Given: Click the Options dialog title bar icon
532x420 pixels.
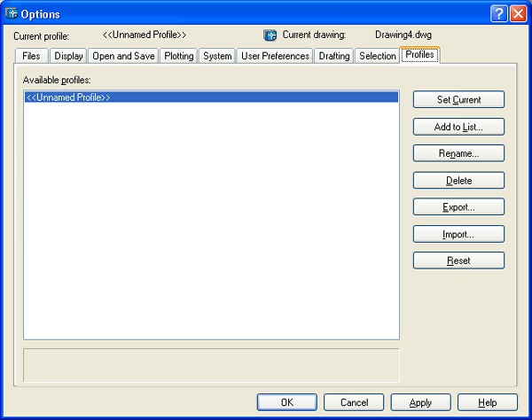Looking at the screenshot, I should point(12,13).
